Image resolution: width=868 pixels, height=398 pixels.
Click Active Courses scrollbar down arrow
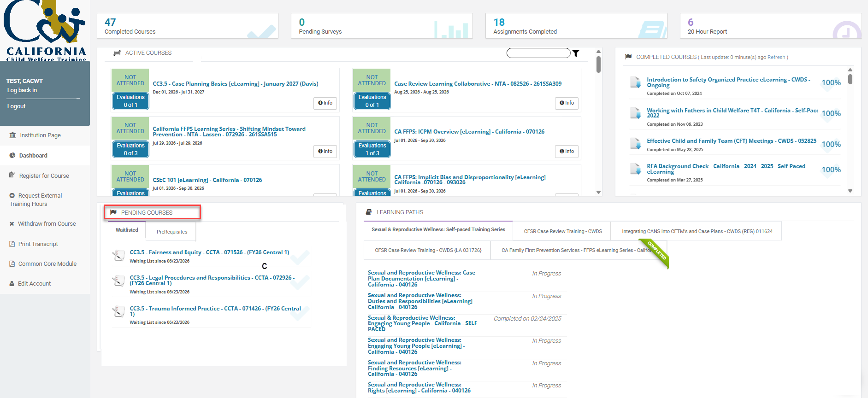598,192
